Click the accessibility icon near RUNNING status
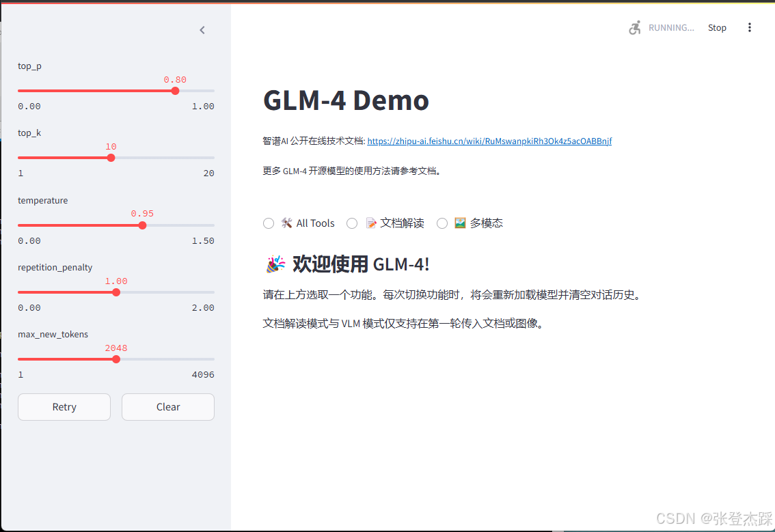775x532 pixels. (x=634, y=27)
